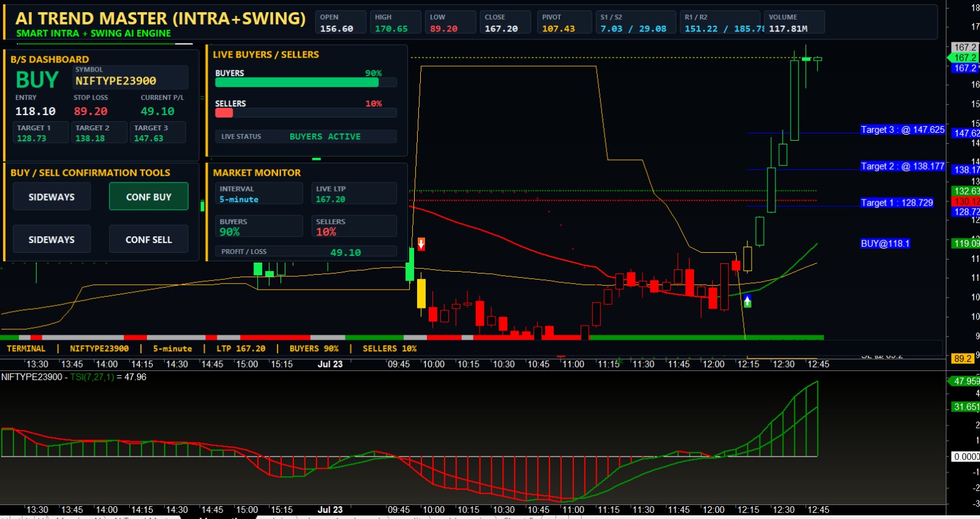
Task: Click the green buy arrow signal on chart
Action: tap(747, 301)
